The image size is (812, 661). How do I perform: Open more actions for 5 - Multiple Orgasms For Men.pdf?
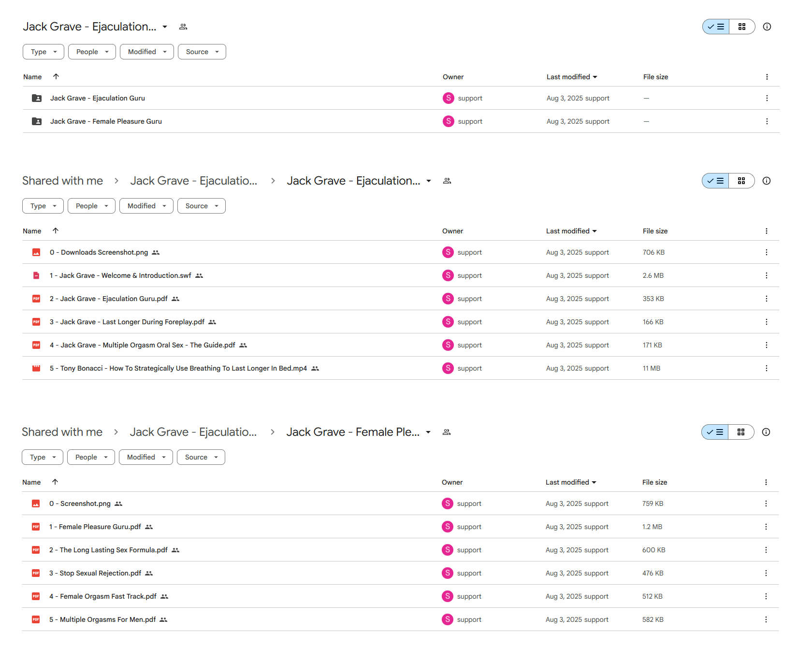tap(766, 619)
